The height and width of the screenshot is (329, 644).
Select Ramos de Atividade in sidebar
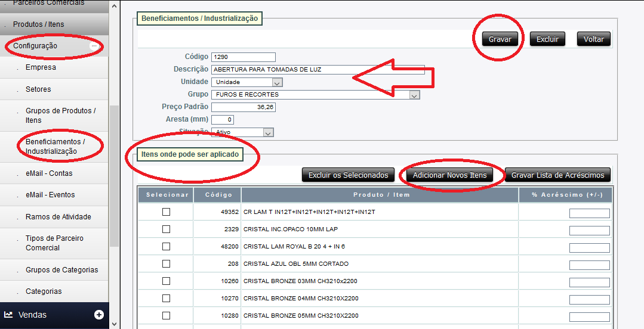pos(58,217)
